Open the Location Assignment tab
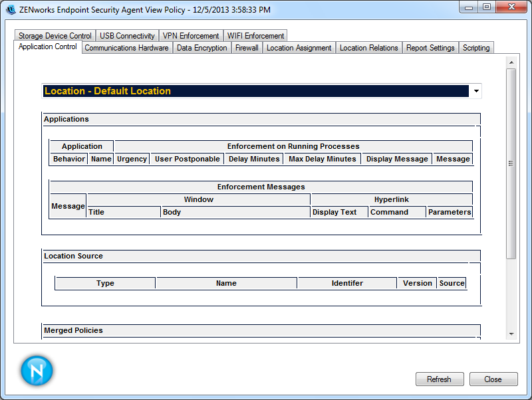 pos(299,48)
